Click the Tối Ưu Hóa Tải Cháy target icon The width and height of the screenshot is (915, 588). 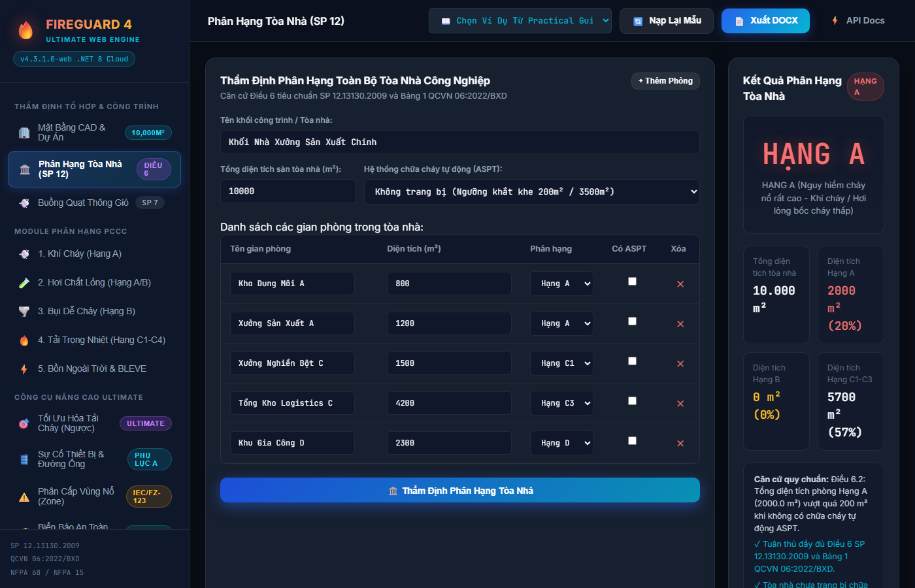(24, 423)
